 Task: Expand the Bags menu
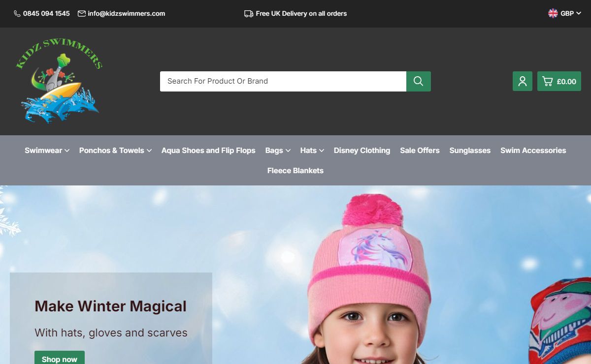(x=278, y=151)
